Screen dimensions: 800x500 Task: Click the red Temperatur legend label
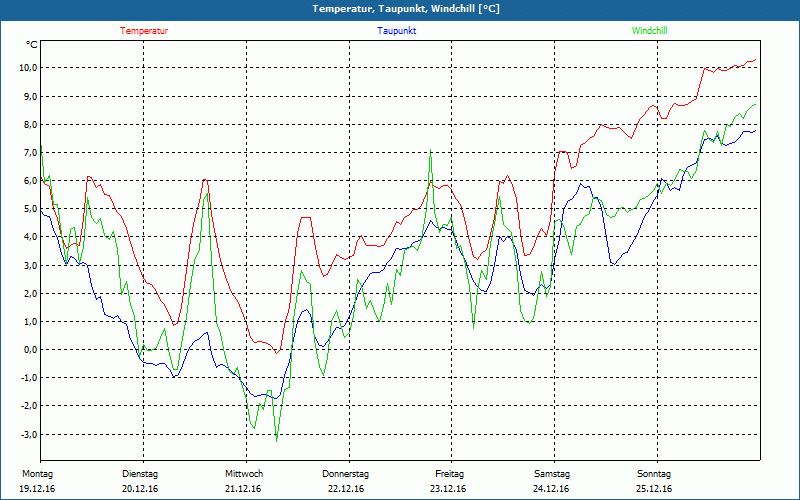pos(144,31)
